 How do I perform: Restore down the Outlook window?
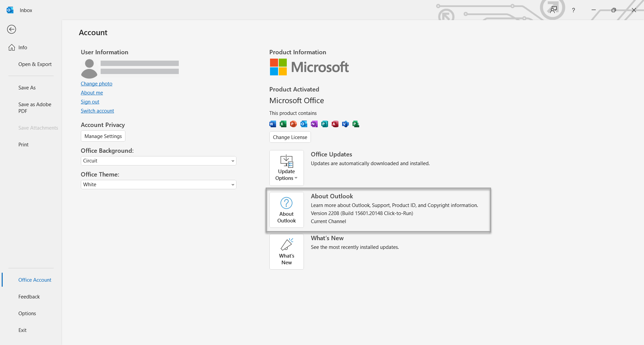[x=614, y=10]
